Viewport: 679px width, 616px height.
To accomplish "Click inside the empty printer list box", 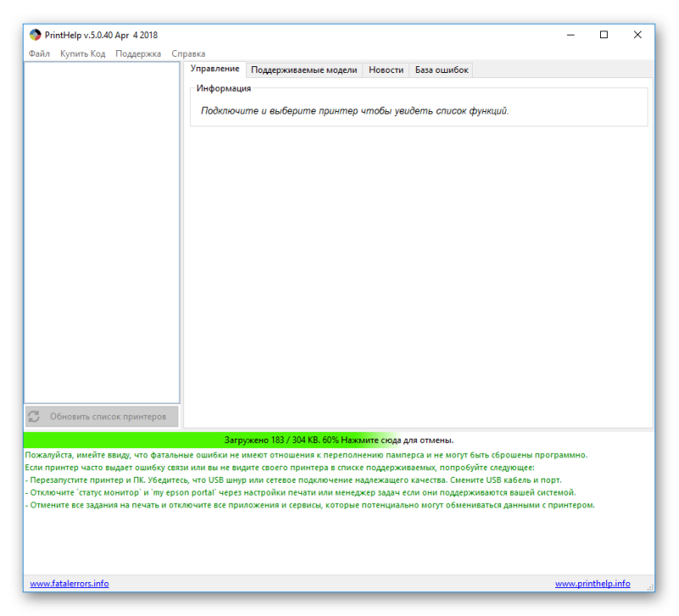I will coord(102,232).
